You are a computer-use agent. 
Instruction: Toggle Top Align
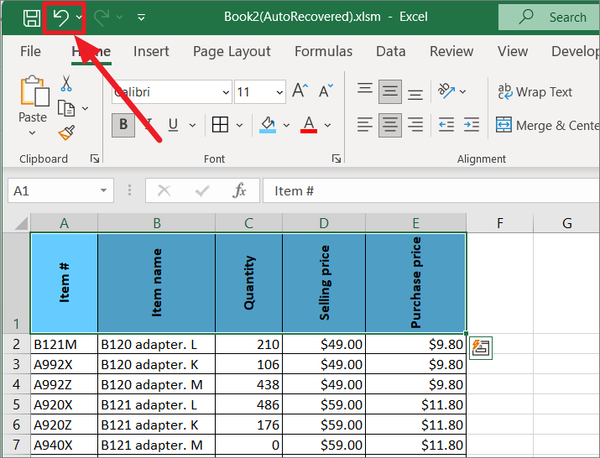tap(365, 91)
